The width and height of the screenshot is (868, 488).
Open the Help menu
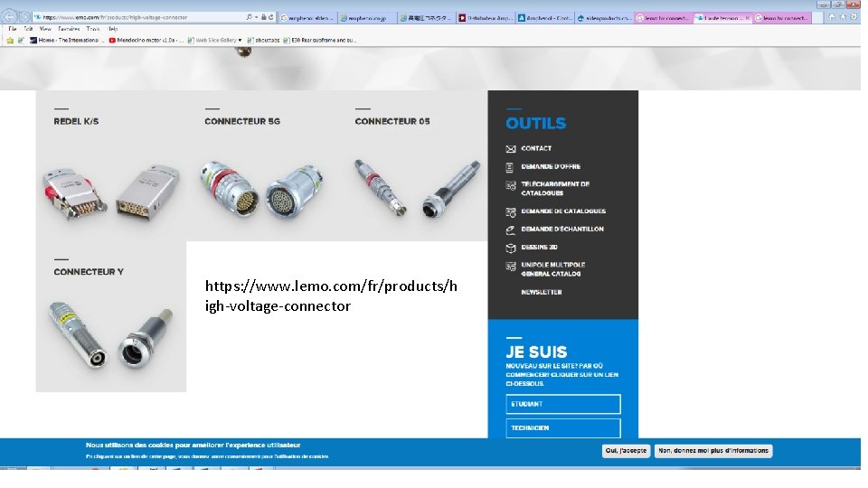[113, 29]
